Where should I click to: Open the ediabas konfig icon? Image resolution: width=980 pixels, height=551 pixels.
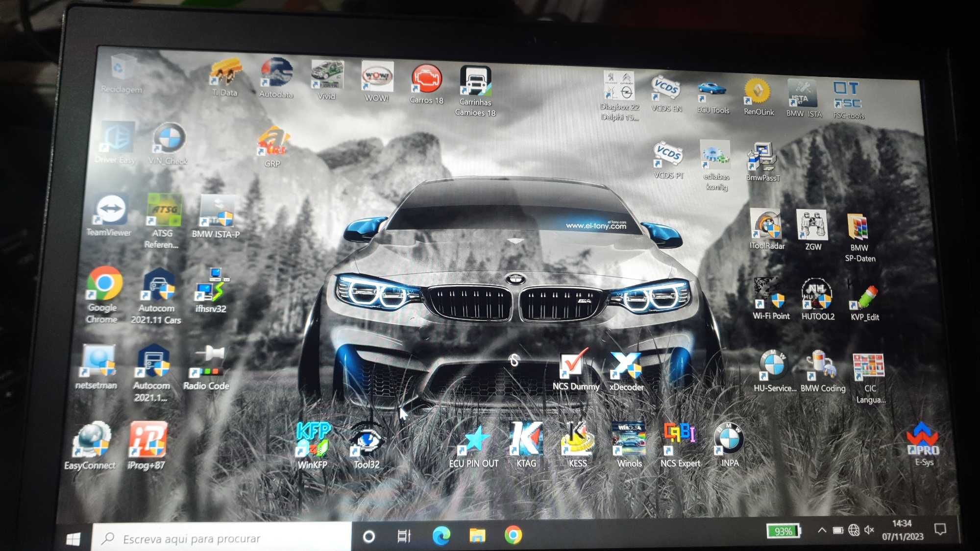(716, 166)
